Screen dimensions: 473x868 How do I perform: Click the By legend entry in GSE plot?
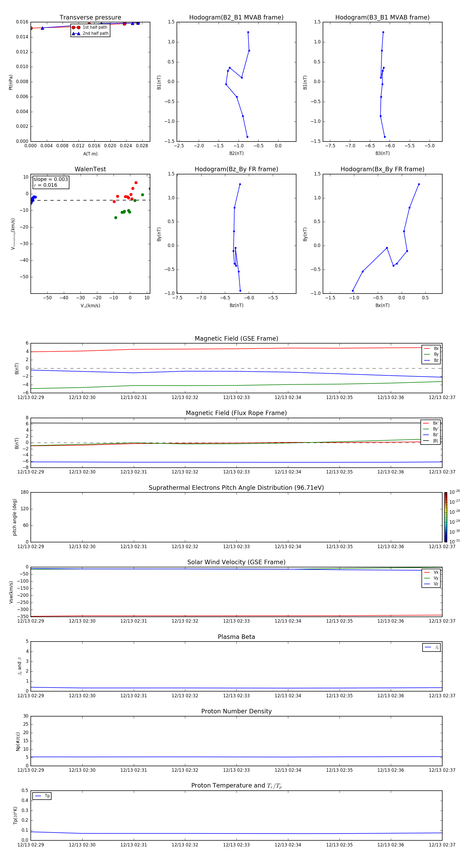click(x=431, y=354)
